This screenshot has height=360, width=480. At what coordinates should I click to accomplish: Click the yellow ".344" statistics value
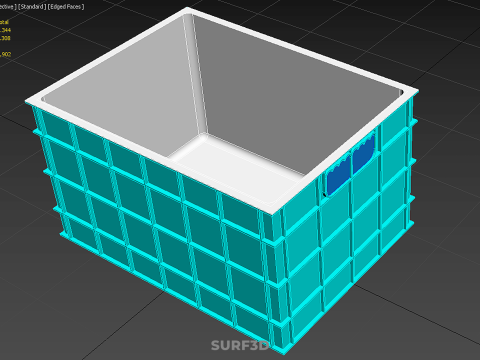(x=5, y=30)
